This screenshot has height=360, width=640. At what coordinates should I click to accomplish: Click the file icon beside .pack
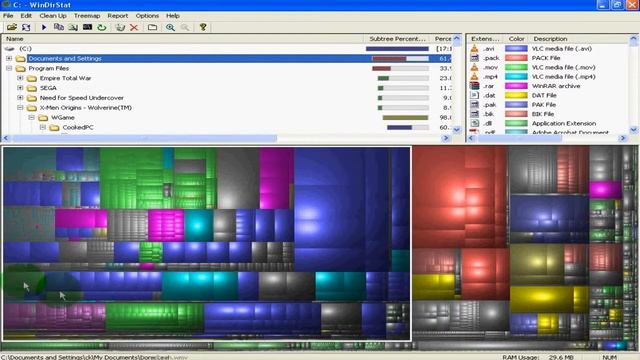tap(474, 58)
